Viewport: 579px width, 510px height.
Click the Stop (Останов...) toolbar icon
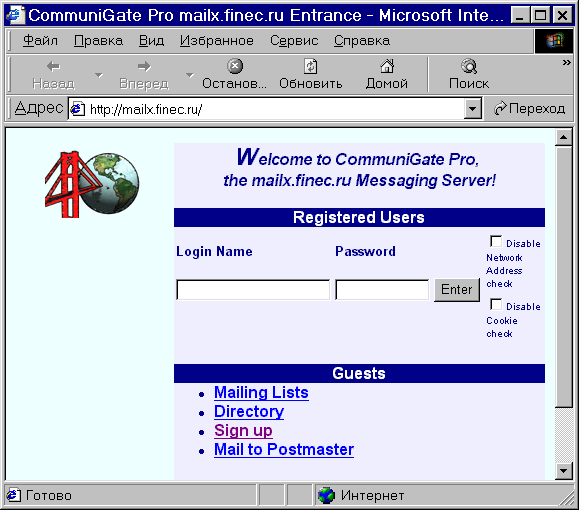(x=235, y=66)
